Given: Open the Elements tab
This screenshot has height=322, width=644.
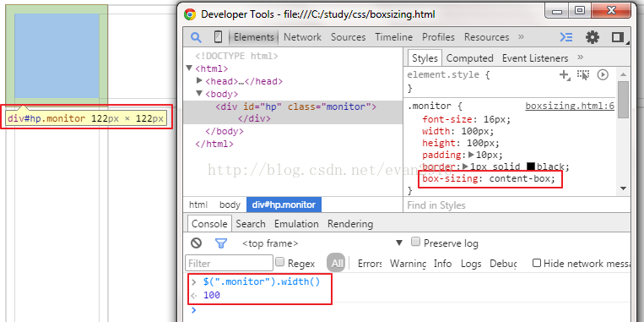Looking at the screenshot, I should click(x=254, y=37).
